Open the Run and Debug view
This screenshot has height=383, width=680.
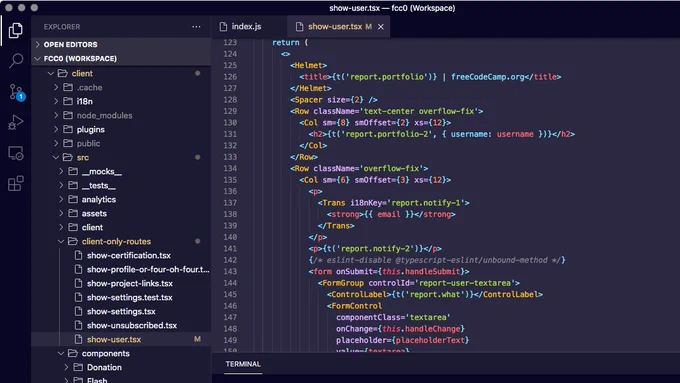tap(16, 122)
